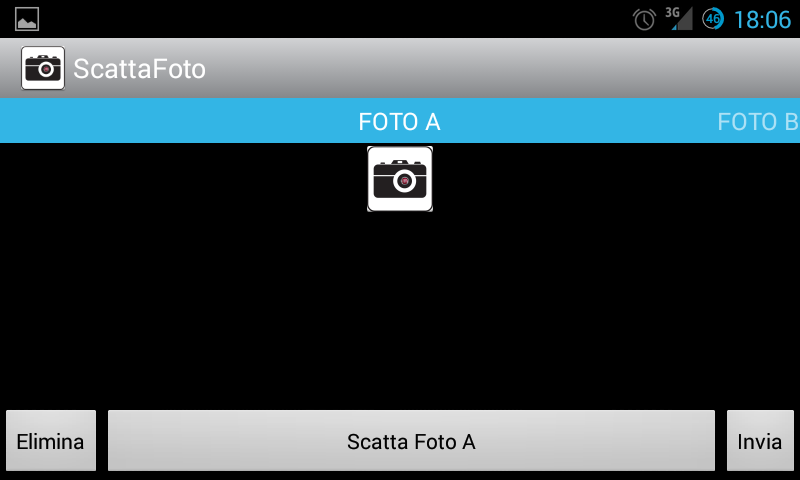Screen dimensions: 800x480
Task: Tap the 18:06 clock in status bar
Action: coord(762,20)
